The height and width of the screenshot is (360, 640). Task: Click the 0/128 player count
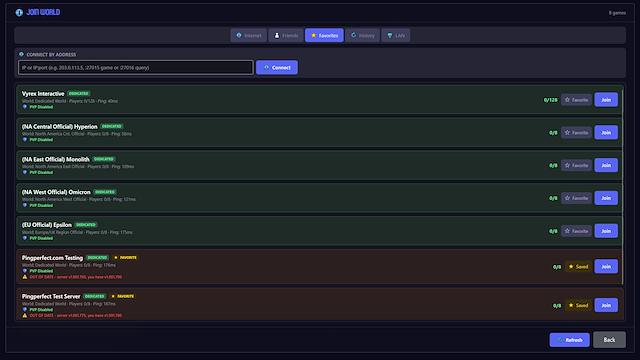pyautogui.click(x=550, y=100)
